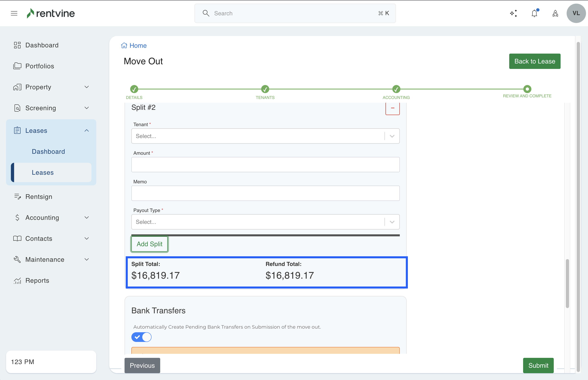588x380 pixels.
Task: Click the Amount input field
Action: (x=265, y=165)
